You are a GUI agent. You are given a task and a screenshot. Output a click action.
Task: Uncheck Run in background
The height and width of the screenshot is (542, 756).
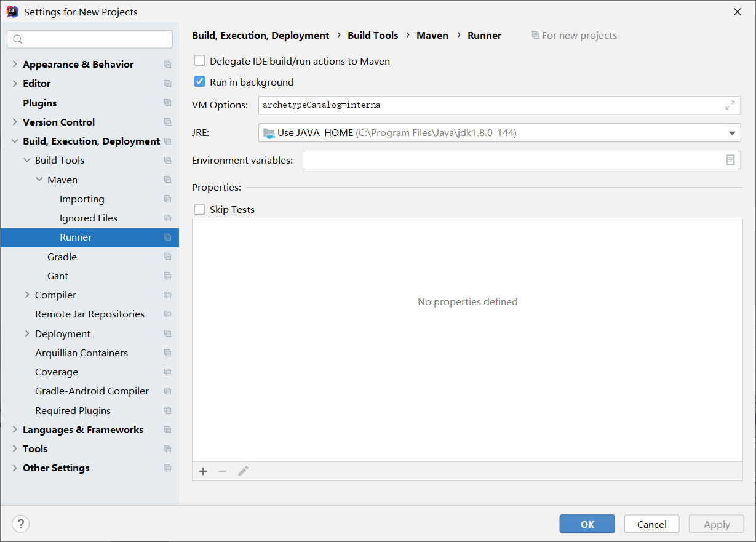point(199,82)
